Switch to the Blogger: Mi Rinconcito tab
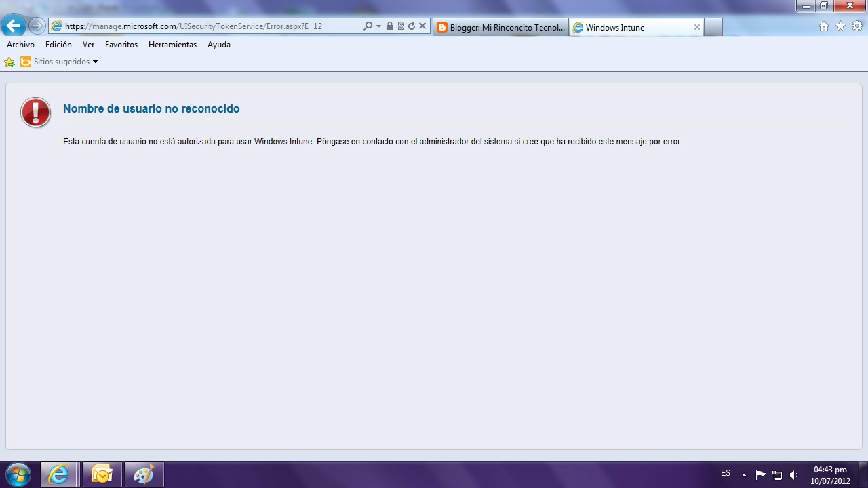868x488 pixels. [x=500, y=27]
